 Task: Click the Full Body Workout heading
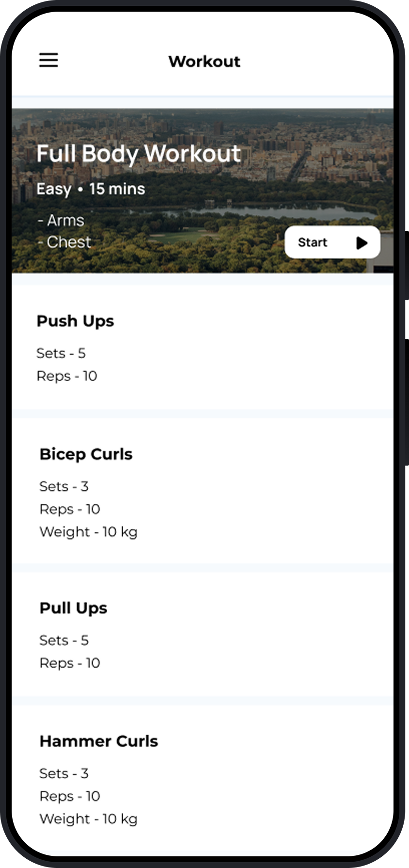[x=139, y=154]
